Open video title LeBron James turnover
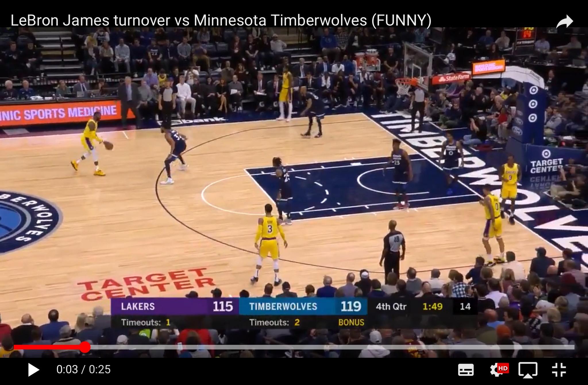This screenshot has width=588, height=385. point(221,20)
